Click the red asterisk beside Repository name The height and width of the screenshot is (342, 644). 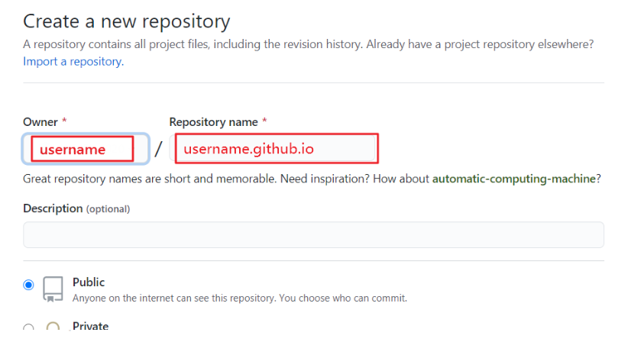264,122
